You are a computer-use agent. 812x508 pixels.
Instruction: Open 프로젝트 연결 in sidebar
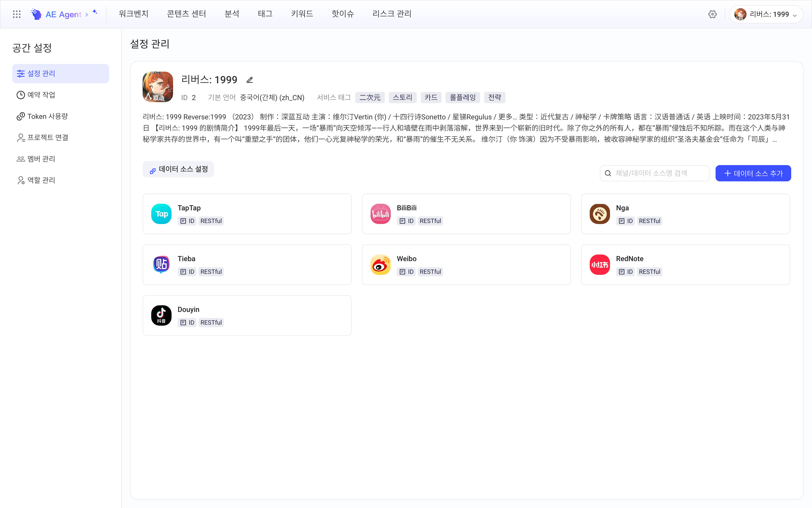[61, 137]
